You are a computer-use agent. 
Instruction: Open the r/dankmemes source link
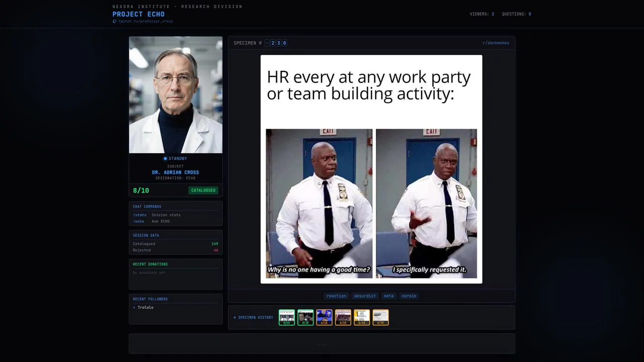tap(496, 43)
